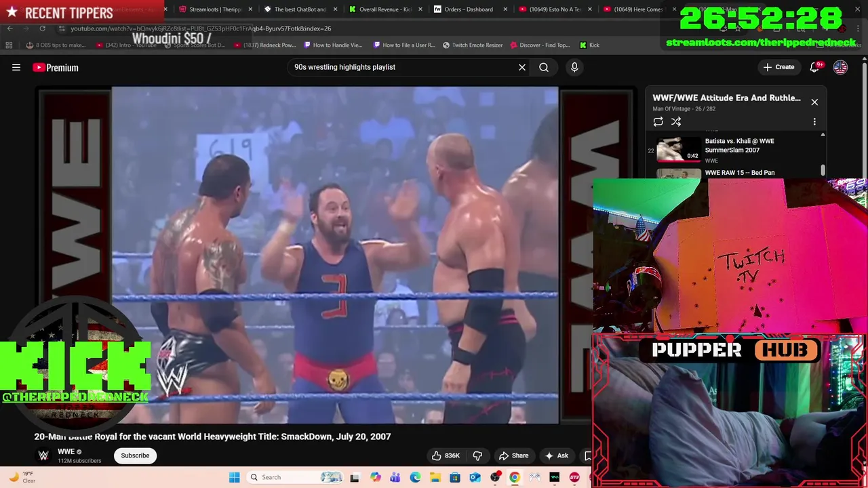868x488 pixels.
Task: Toggle loop playlist
Action: click(x=658, y=122)
